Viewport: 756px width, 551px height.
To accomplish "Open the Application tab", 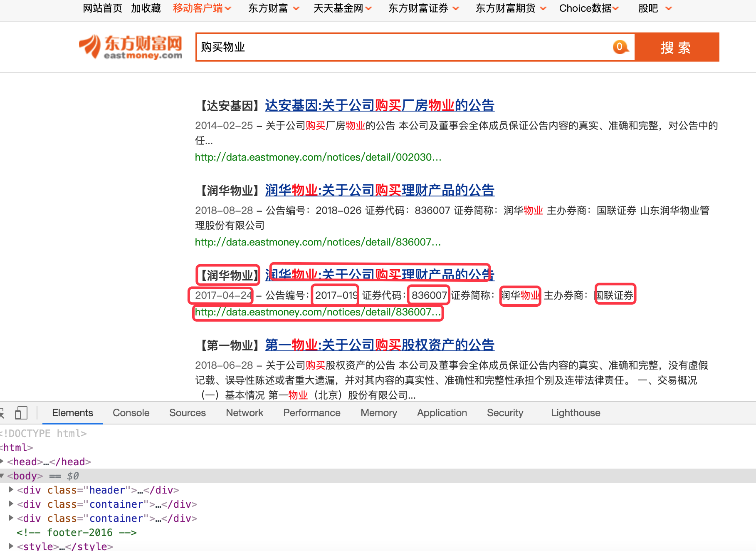I will [x=442, y=413].
